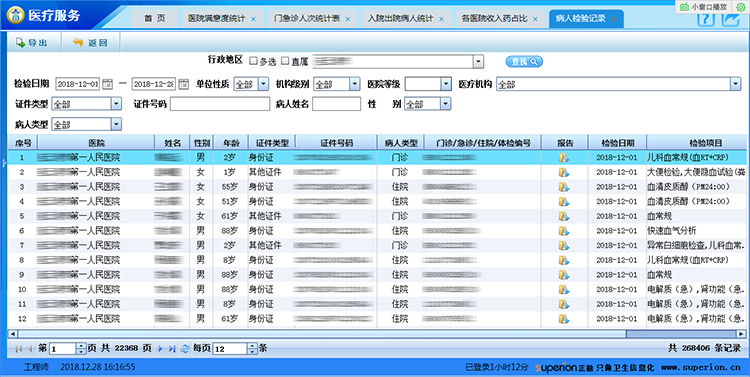Open report icon for row 6
Image resolution: width=750 pixels, height=377 pixels.
coord(564,231)
